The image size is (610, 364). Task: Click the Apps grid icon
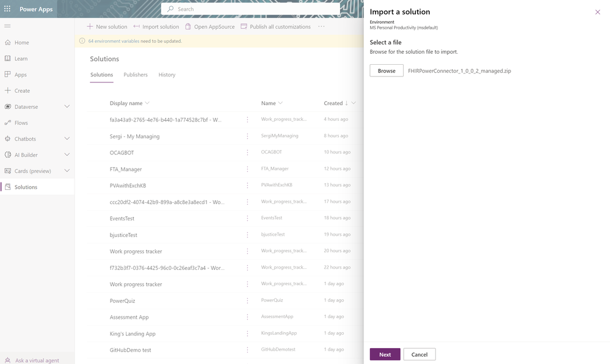pos(8,74)
